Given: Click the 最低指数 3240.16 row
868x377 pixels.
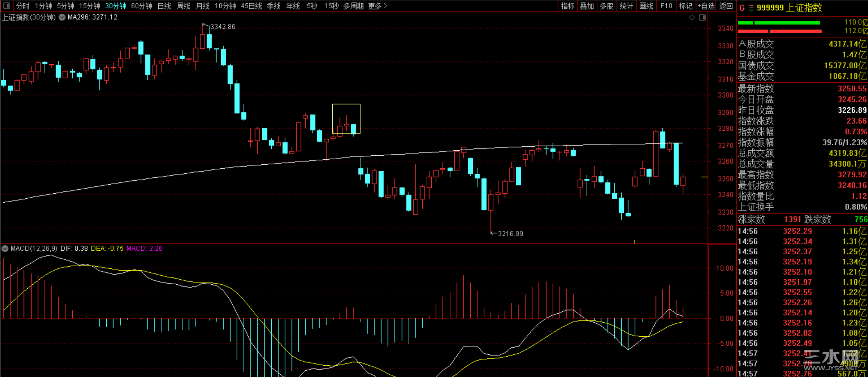Looking at the screenshot, I should tap(802, 186).
